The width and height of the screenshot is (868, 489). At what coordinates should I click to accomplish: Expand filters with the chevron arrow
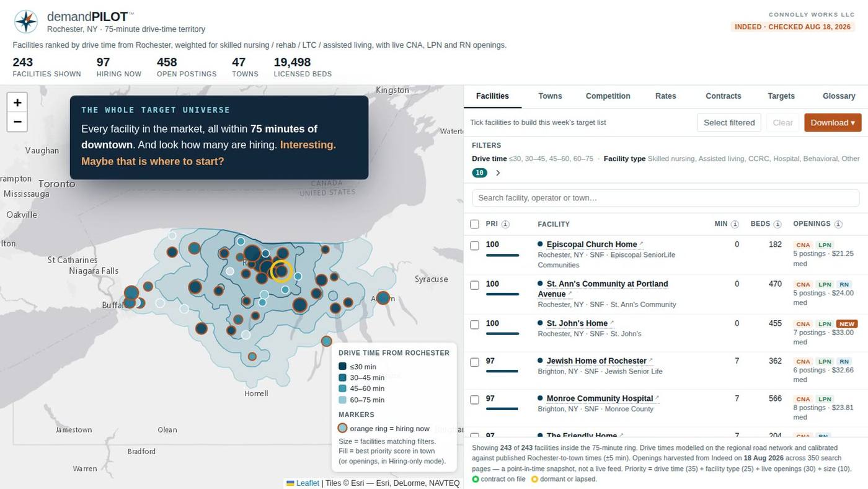(498, 173)
